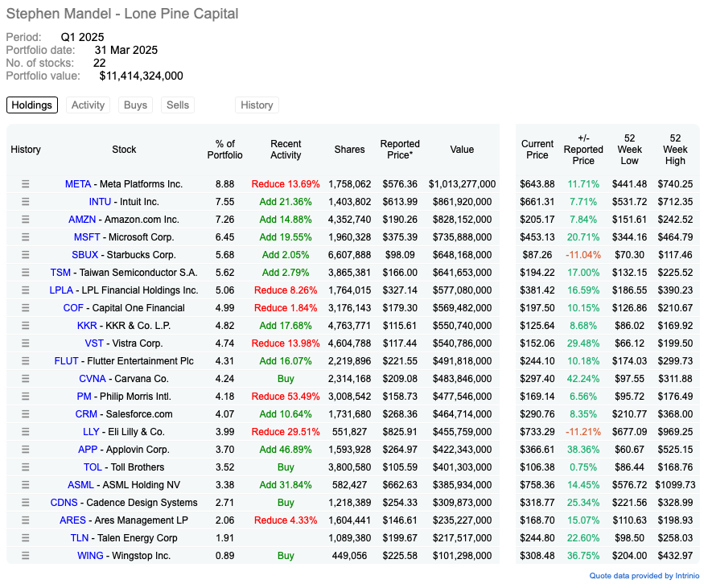Viewport: 708px width, 588px height.
Task: Open the TSM ticker link
Action: click(60, 273)
